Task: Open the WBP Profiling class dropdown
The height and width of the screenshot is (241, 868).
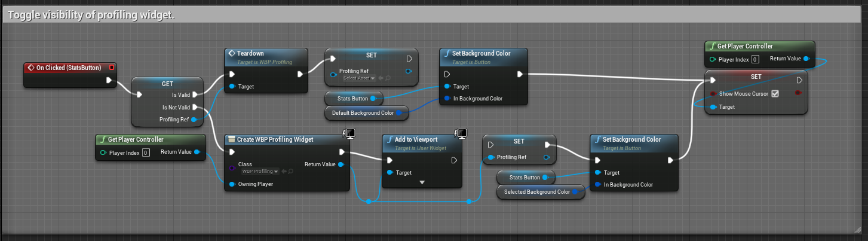Action: click(x=260, y=171)
